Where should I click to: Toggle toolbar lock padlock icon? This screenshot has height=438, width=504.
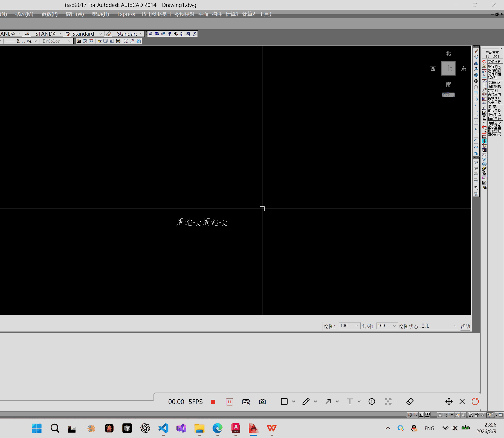point(477,415)
